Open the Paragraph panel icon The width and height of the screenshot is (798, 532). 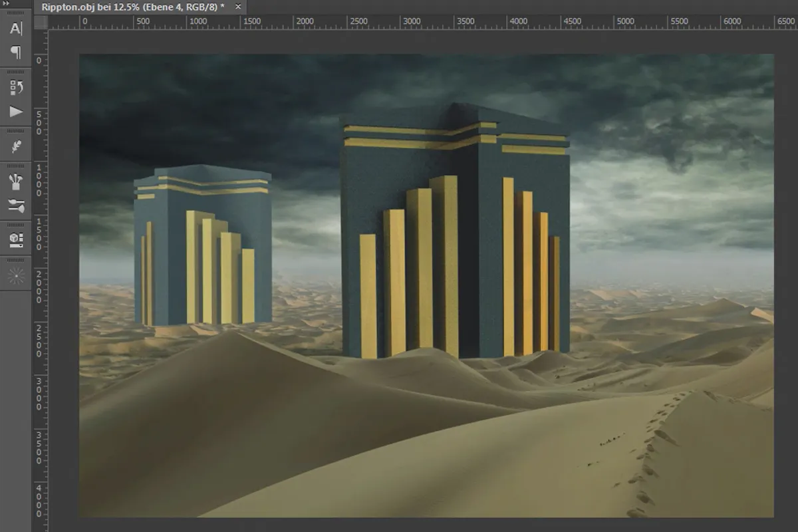16,52
